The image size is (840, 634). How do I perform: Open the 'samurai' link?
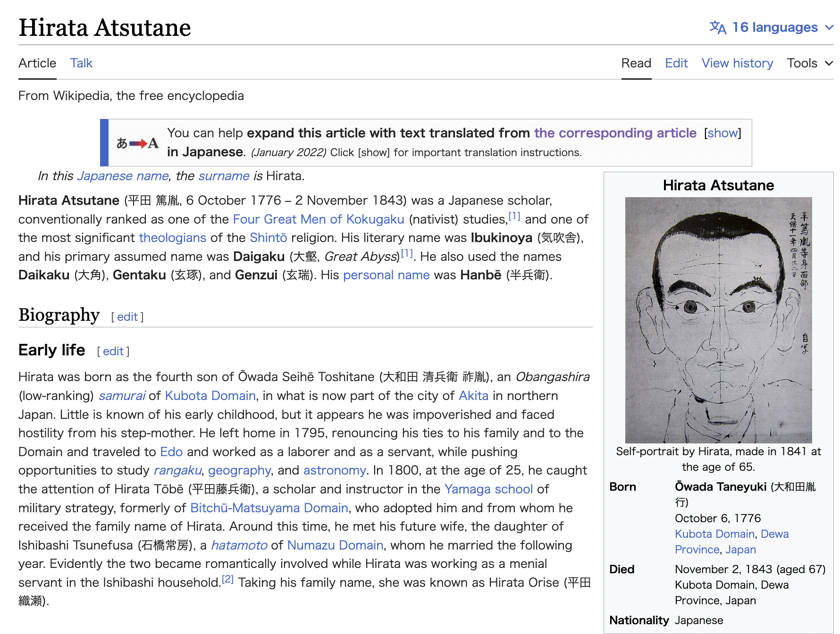[x=122, y=396]
